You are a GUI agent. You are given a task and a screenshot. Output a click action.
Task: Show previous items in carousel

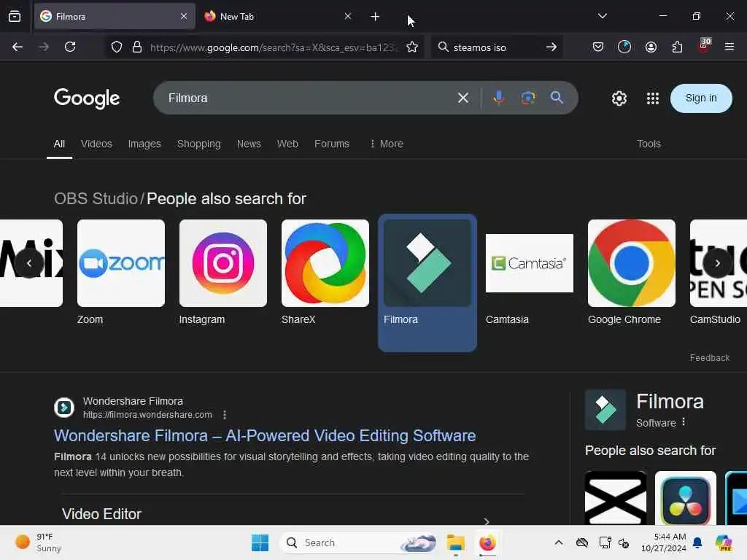click(x=29, y=263)
